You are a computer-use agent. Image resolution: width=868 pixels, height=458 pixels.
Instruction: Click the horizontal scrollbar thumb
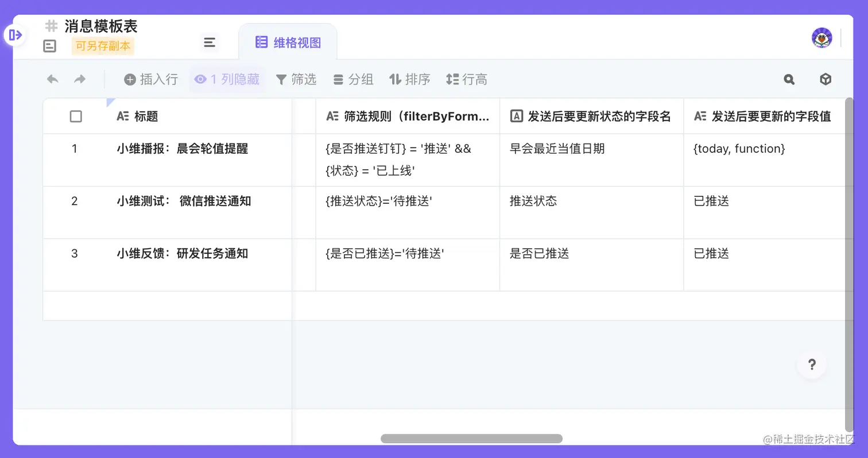[x=471, y=438]
